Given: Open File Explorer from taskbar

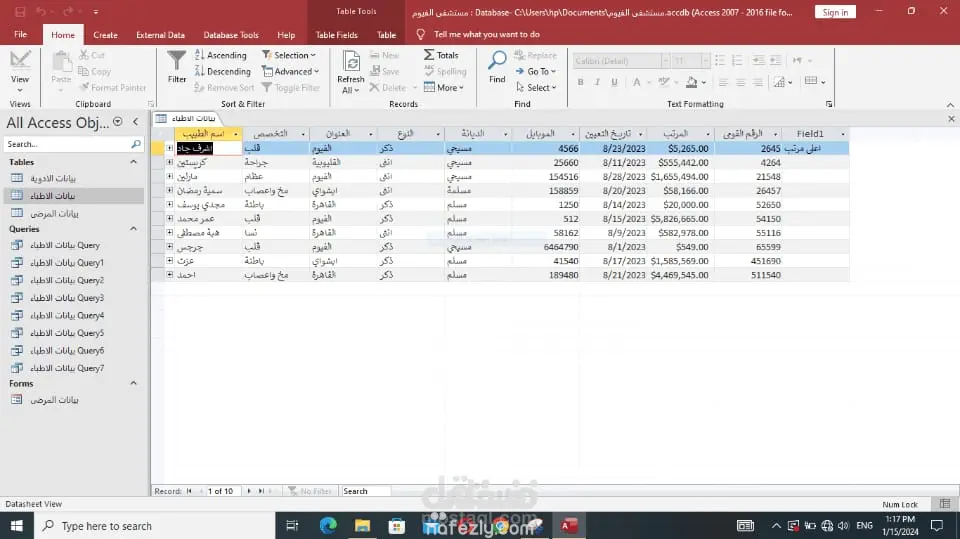Looking at the screenshot, I should coord(362,526).
